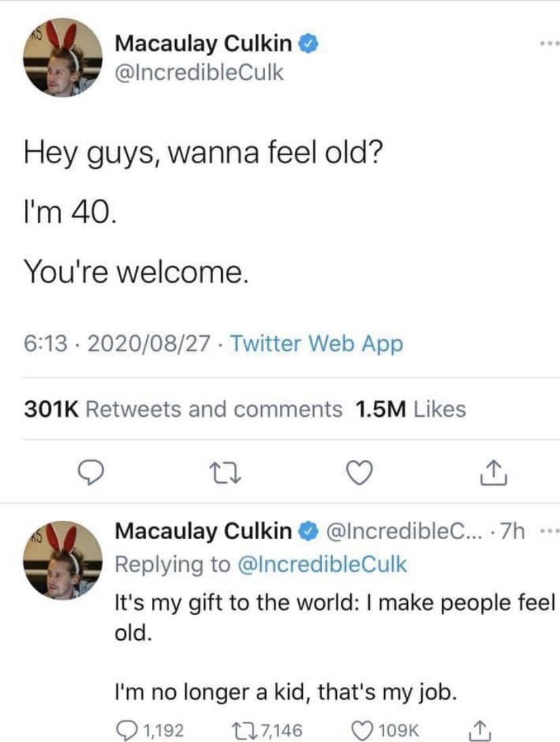Viewport: 560px width, 742px height.
Task: View the 1.5M Likes list
Action: [410, 409]
